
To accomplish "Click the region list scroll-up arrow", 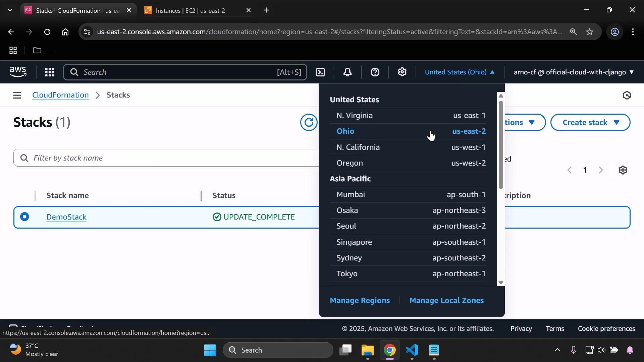I will [x=501, y=96].
